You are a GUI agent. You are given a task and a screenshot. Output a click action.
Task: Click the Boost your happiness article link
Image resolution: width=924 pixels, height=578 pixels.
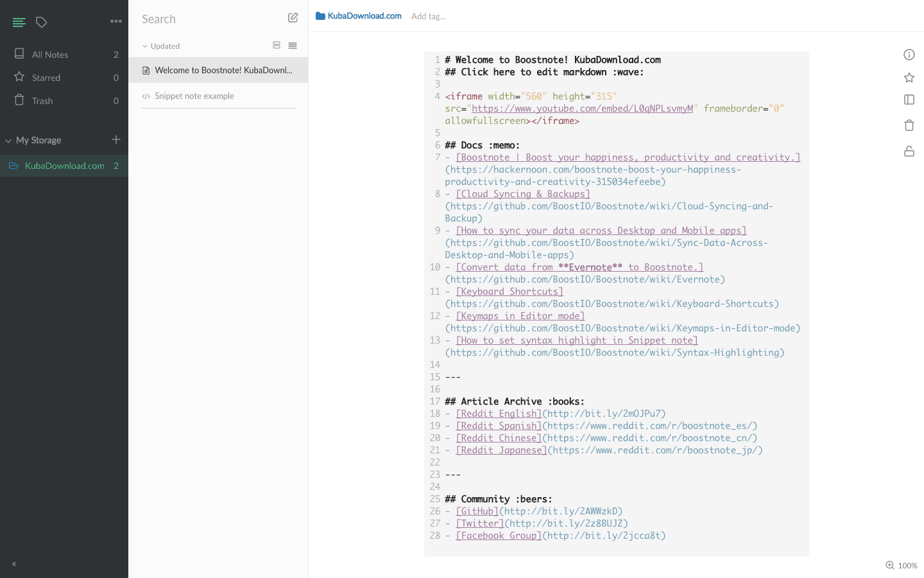coord(628,157)
